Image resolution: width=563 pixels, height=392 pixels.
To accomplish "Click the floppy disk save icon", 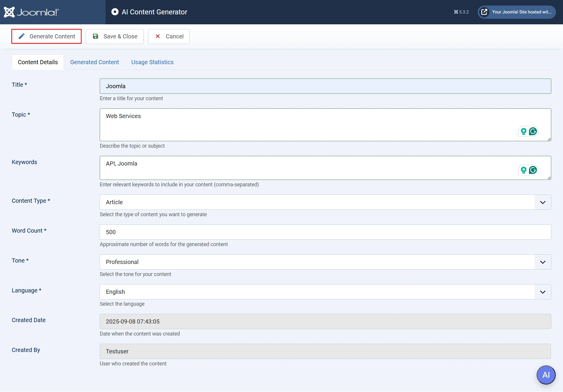I will [96, 36].
